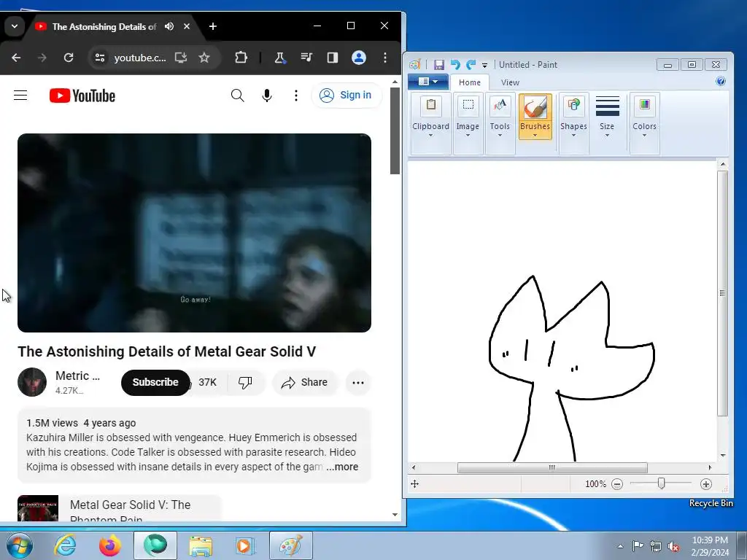Click Paint zoom out minus button
This screenshot has height=560, width=747.
tap(617, 484)
